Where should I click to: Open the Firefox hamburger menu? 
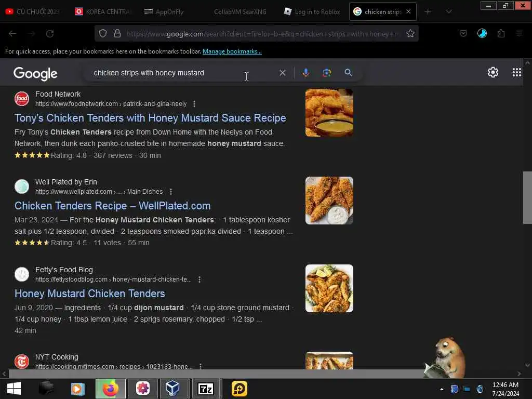click(x=519, y=33)
